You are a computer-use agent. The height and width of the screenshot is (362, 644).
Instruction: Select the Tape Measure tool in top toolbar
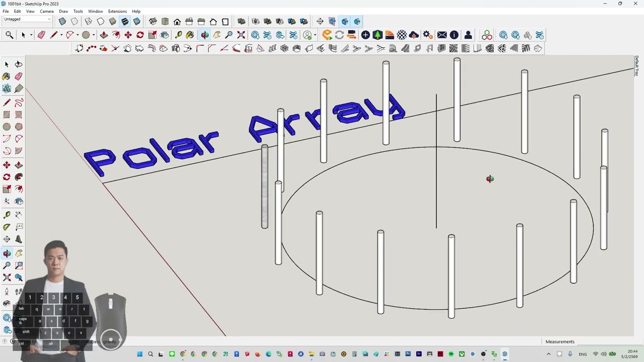(x=178, y=35)
